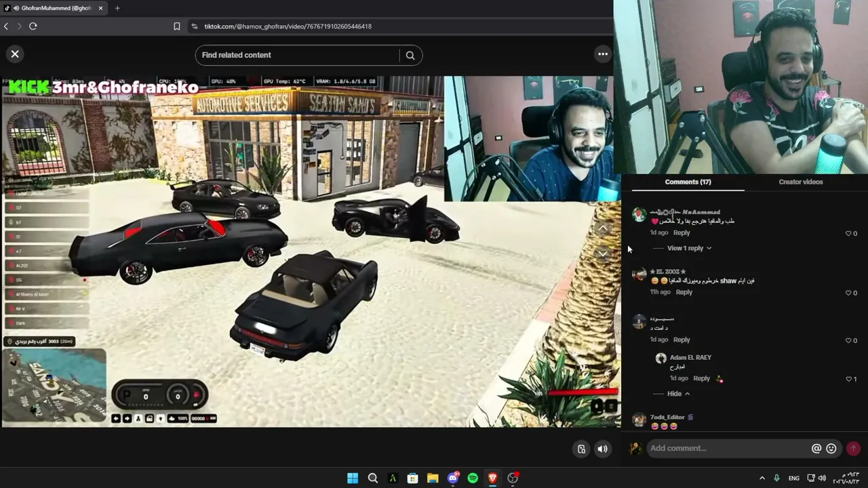Insert a mention with the @ icon
Image resolution: width=868 pixels, height=488 pixels.
click(x=816, y=448)
